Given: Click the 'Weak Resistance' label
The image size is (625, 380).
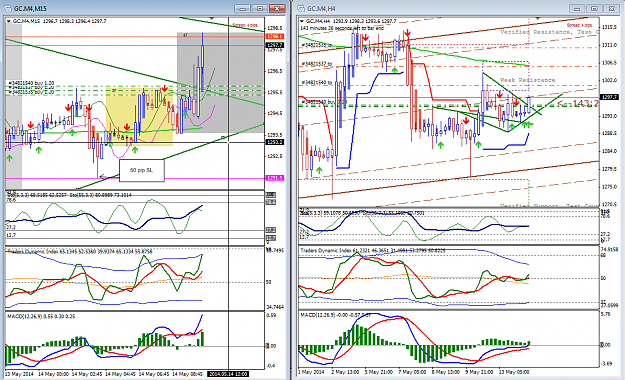Looking at the screenshot, I should pyautogui.click(x=527, y=80).
